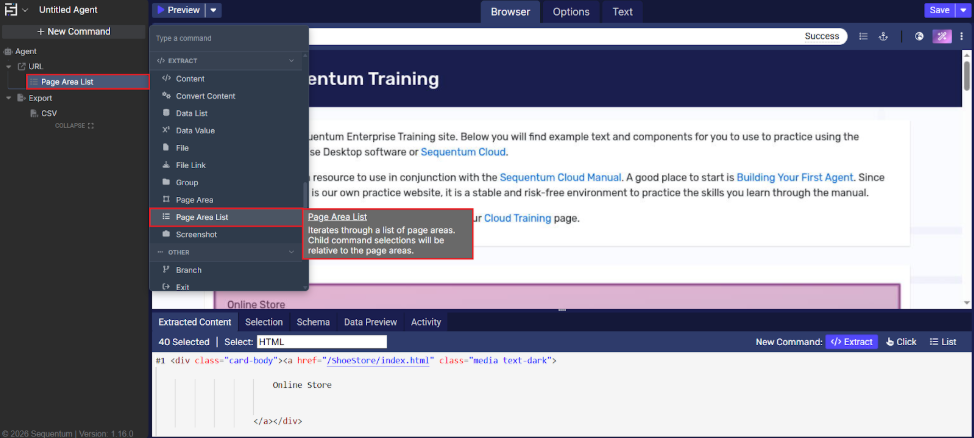Pick the File Link command
Image resolution: width=974 pixels, height=438 pixels.
click(x=190, y=165)
